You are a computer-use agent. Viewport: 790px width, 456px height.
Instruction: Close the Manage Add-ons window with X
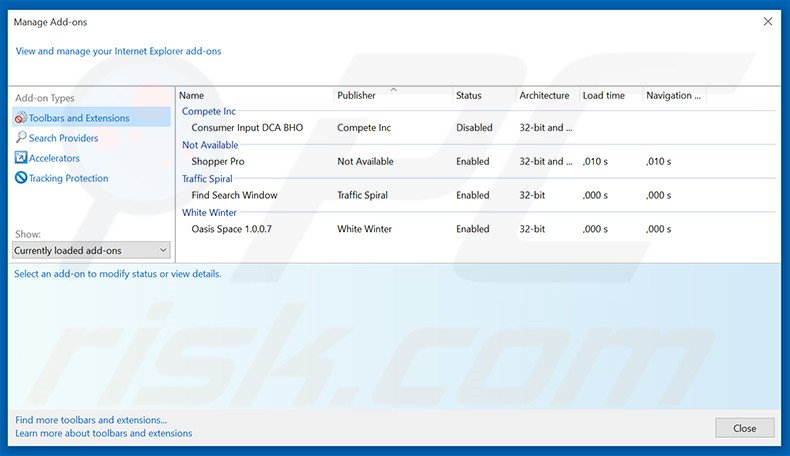pyautogui.click(x=767, y=22)
